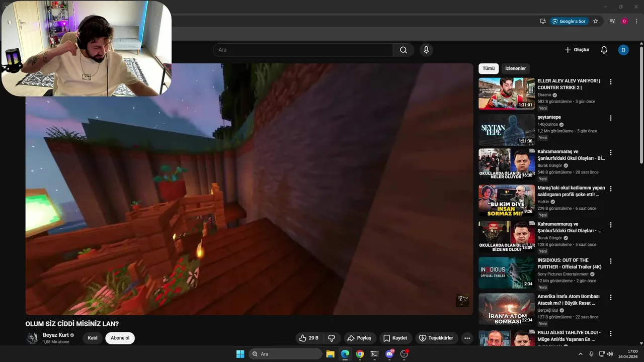This screenshot has width=644, height=362.
Task: Select the Tümü filter chip
Action: [489, 68]
